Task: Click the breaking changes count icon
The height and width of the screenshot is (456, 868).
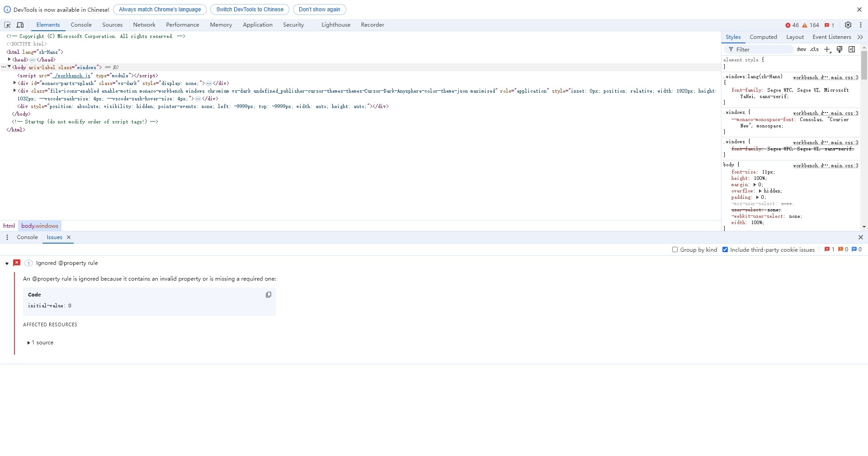Action: (x=843, y=249)
